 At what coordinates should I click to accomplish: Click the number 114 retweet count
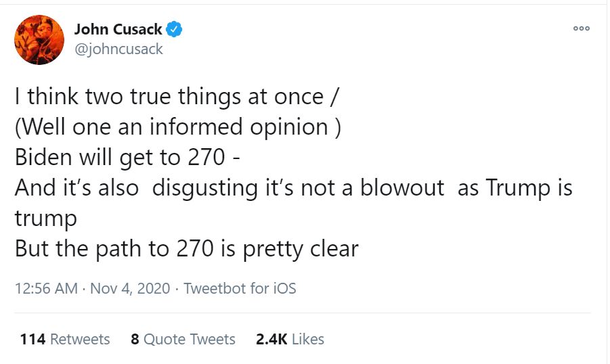32,339
